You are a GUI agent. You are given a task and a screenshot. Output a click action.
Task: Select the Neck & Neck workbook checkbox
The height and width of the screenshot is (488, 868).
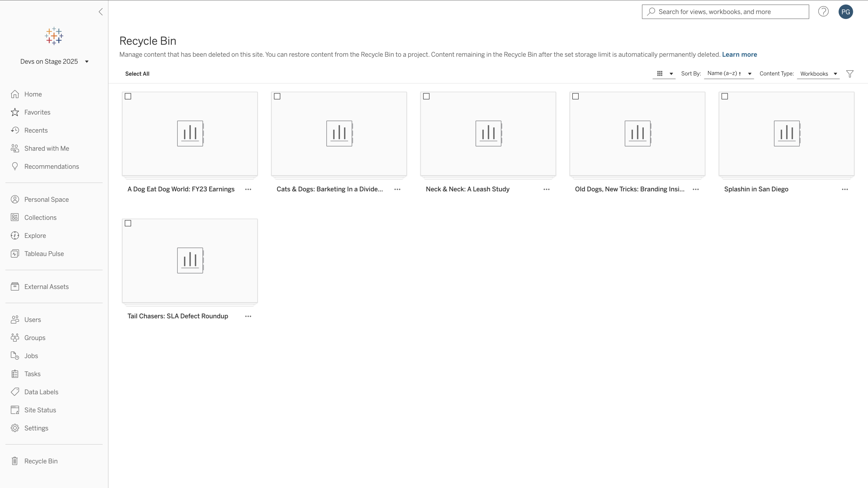click(x=426, y=96)
